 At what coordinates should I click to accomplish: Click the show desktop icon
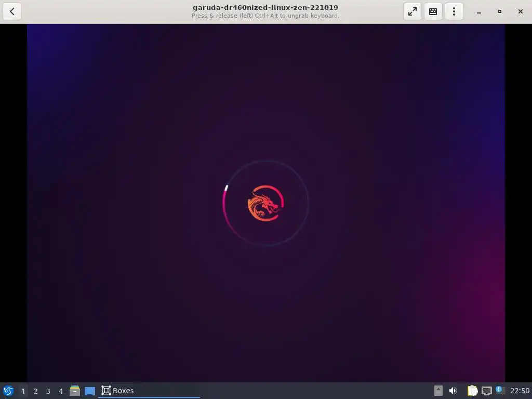tap(90, 391)
